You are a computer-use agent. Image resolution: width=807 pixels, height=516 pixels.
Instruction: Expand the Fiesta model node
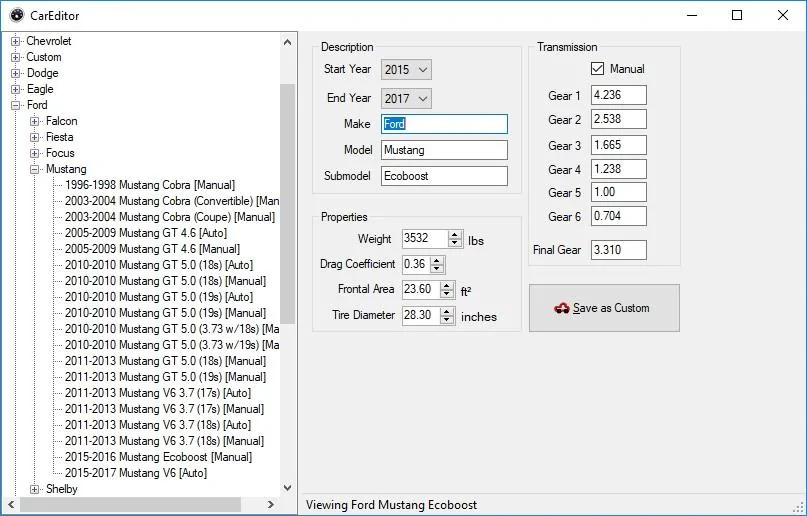[x=34, y=137]
